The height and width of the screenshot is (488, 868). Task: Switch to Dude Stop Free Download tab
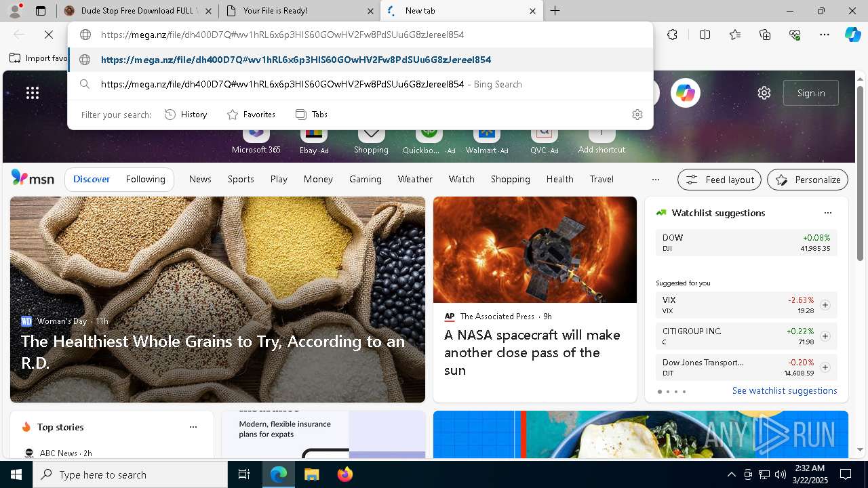point(136,11)
